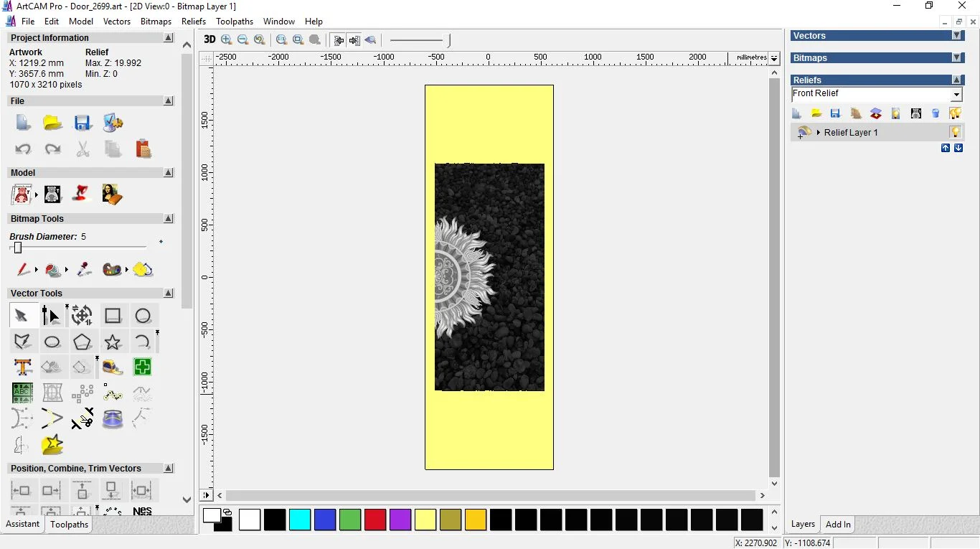980x549 pixels.
Task: Select the Create Rectangle tool
Action: click(113, 316)
